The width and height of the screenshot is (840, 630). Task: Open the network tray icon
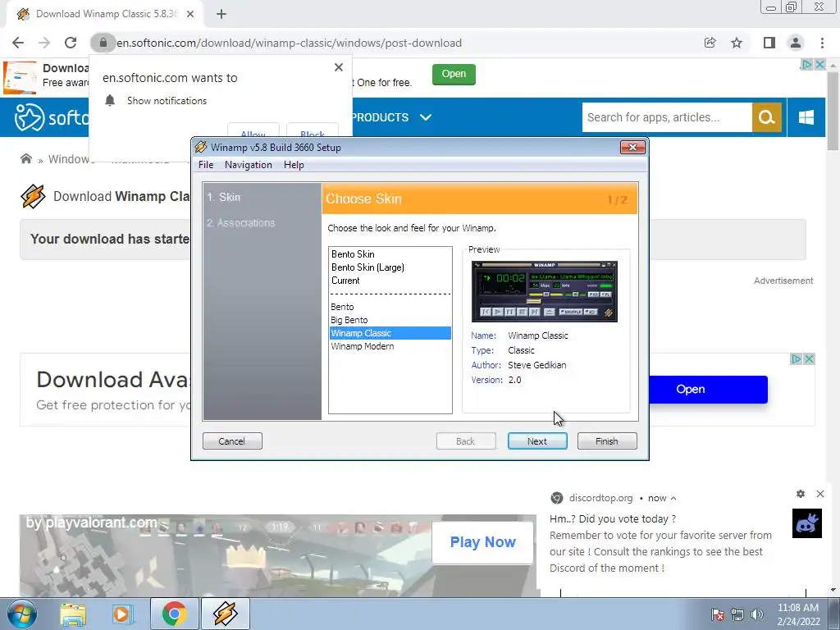click(x=737, y=614)
